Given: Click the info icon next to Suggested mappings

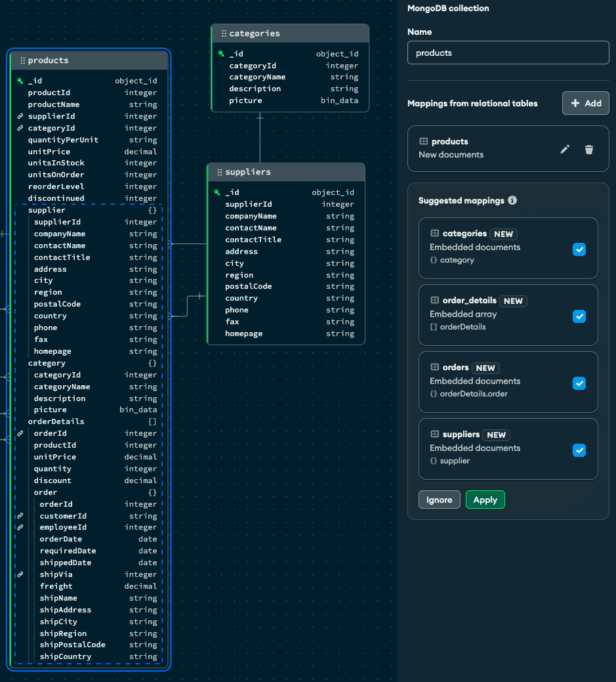Looking at the screenshot, I should click(x=512, y=201).
